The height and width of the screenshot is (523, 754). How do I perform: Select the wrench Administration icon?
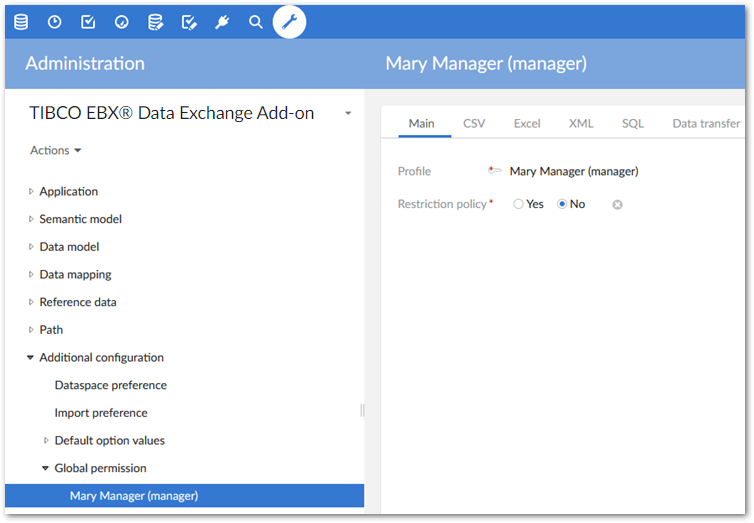pos(290,21)
